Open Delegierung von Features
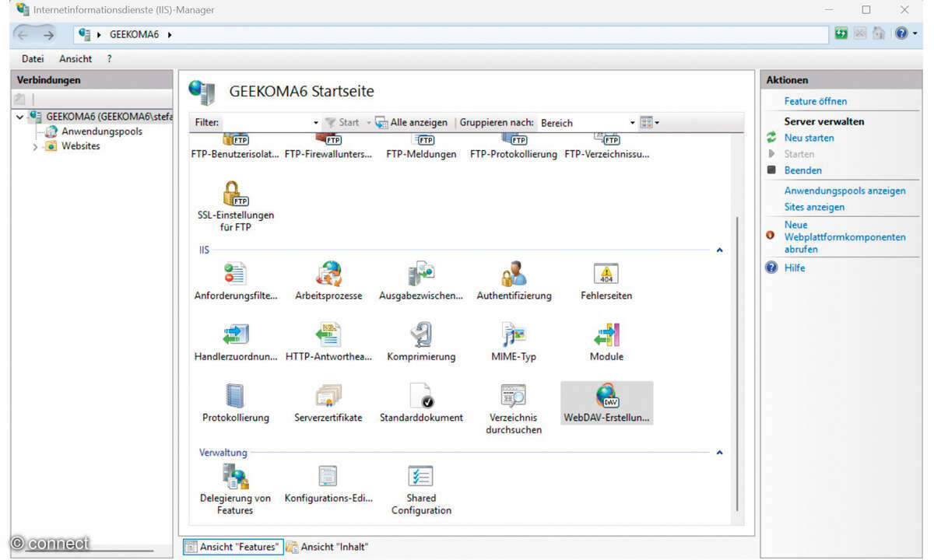The image size is (934, 560). coord(235,490)
